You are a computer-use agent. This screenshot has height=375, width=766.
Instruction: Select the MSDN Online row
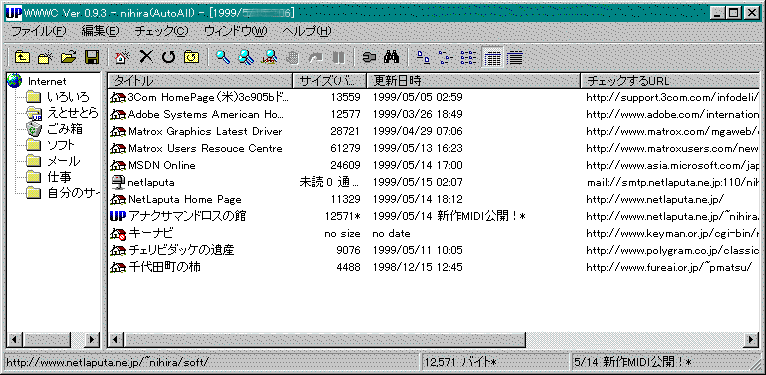433,165
